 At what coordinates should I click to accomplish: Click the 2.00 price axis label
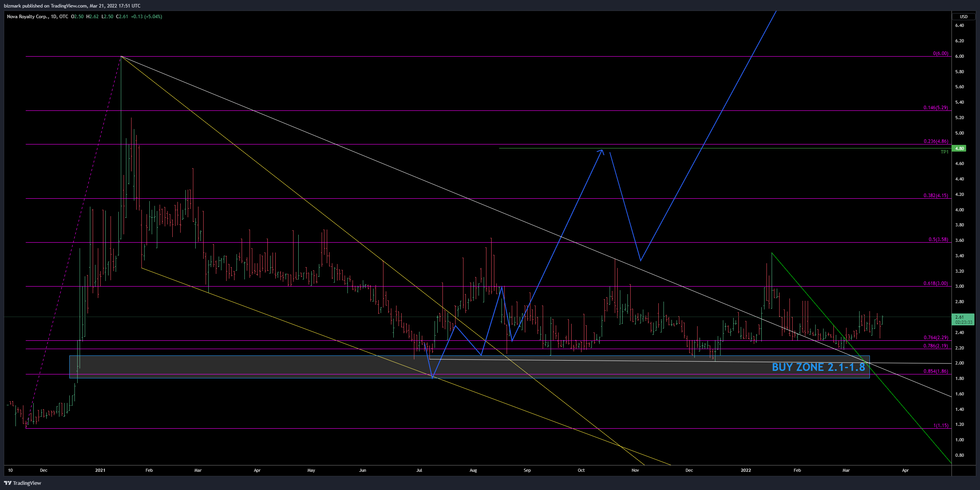pos(959,363)
